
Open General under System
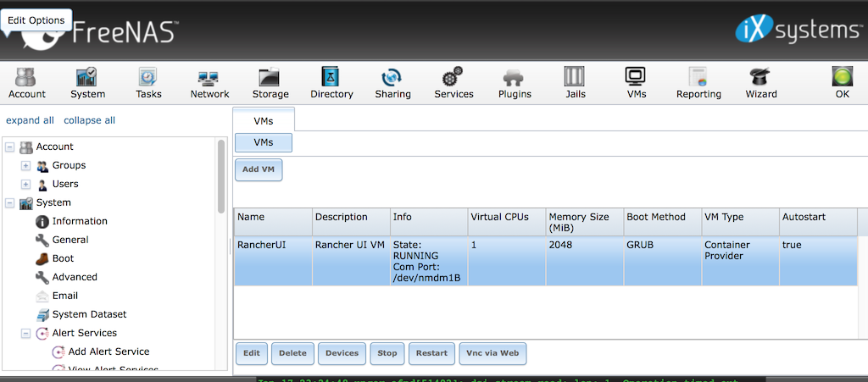70,240
